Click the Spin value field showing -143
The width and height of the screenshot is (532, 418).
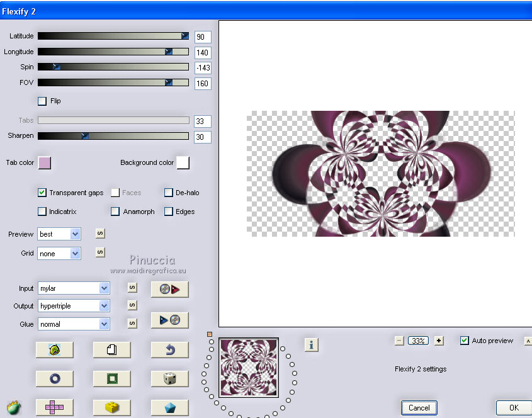pos(203,68)
